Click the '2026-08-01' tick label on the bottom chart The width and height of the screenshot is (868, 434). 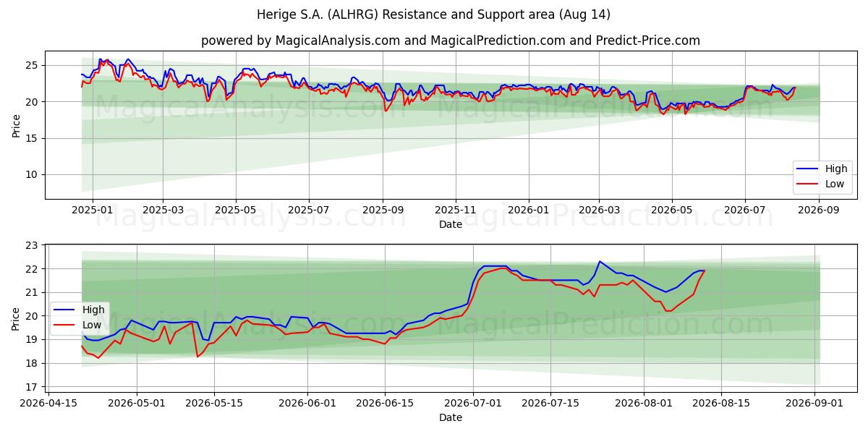click(644, 404)
